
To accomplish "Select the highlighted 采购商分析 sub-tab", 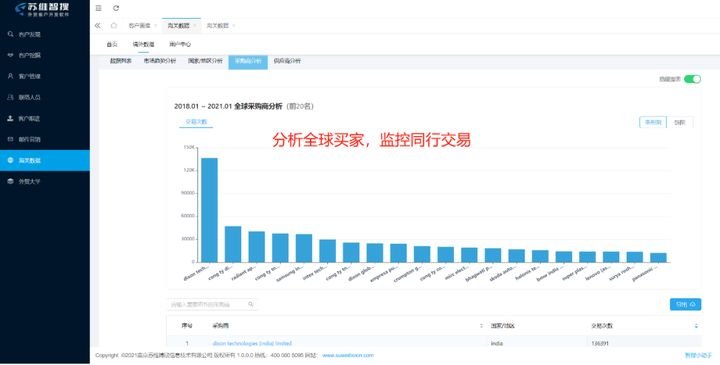I will pyautogui.click(x=248, y=61).
